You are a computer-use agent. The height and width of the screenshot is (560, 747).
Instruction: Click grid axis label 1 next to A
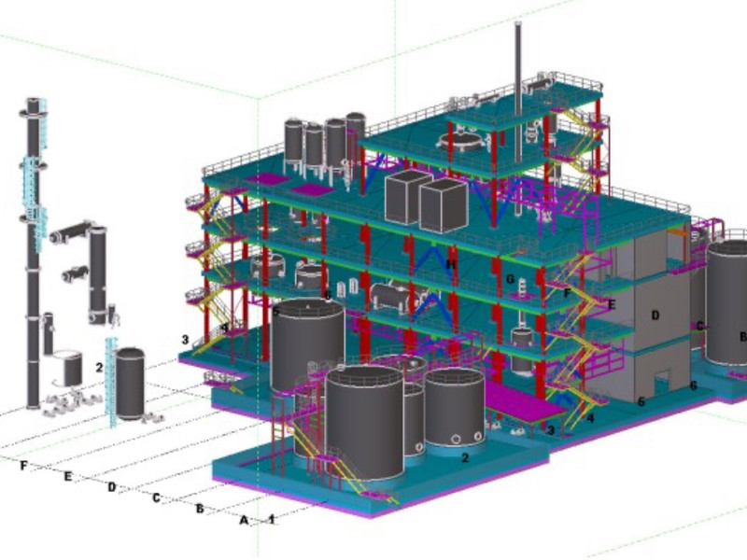[x=272, y=519]
